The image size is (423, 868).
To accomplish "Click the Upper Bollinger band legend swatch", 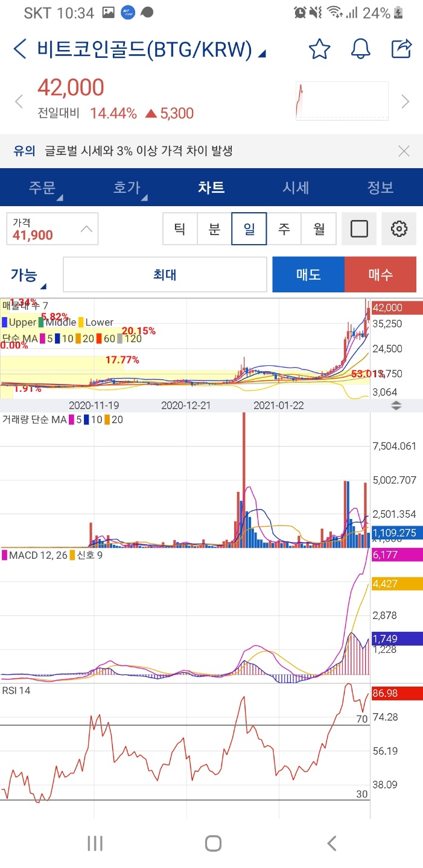I will click(x=4, y=322).
